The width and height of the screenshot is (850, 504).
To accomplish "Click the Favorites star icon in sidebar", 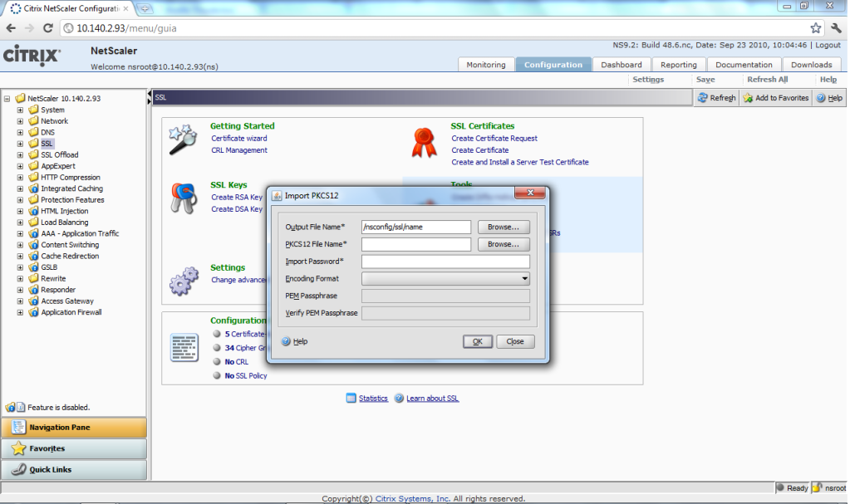I will tap(18, 448).
